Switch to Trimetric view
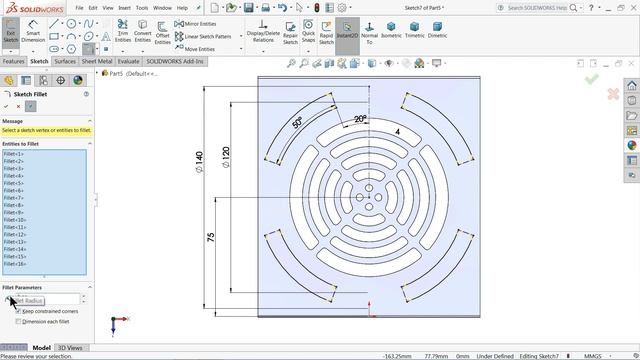 (414, 30)
